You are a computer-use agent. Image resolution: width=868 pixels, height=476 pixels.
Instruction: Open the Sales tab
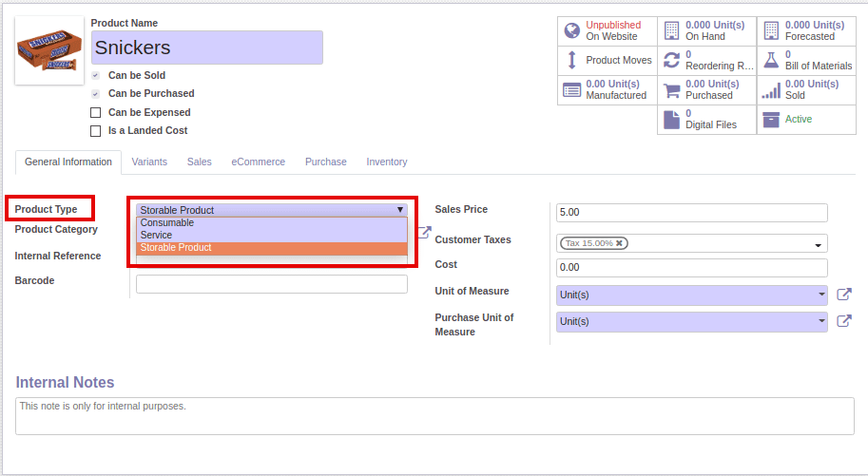click(200, 162)
